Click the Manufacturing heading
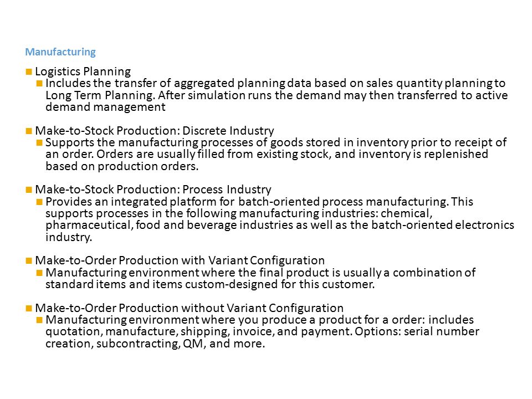This screenshot has width=532, height=399. [60, 52]
